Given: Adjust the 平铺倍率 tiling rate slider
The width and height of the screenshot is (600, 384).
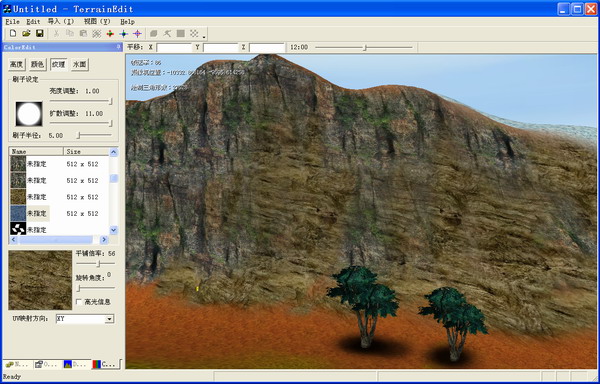Looking at the screenshot, I should point(95,264).
